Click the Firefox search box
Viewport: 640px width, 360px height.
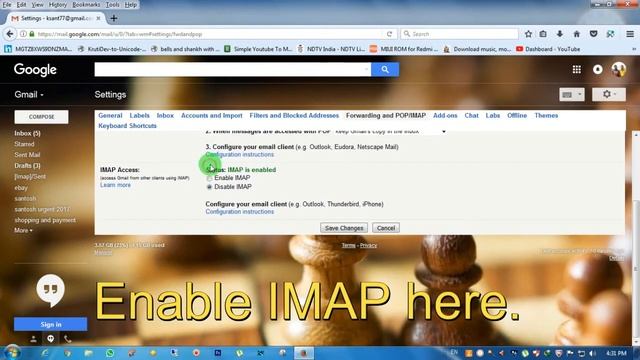460,34
